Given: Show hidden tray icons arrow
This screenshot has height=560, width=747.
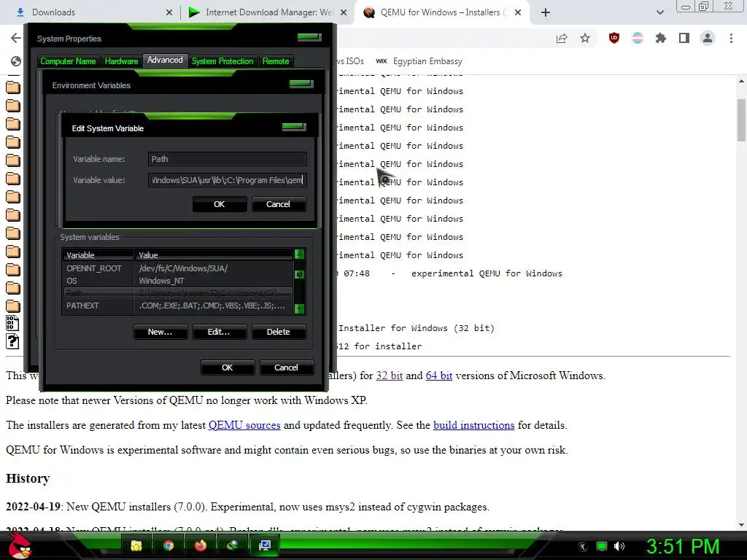Looking at the screenshot, I should click(x=583, y=547).
